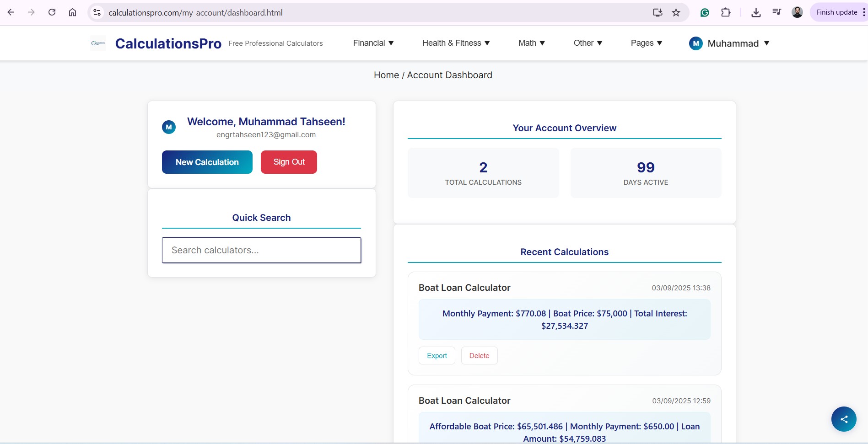Open the browser extensions puzzle icon
The image size is (868, 444).
click(725, 13)
